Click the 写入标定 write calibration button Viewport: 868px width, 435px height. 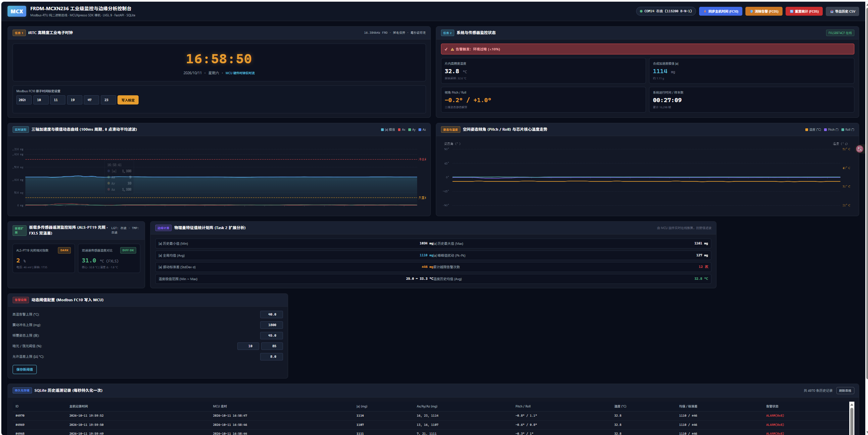tap(128, 100)
